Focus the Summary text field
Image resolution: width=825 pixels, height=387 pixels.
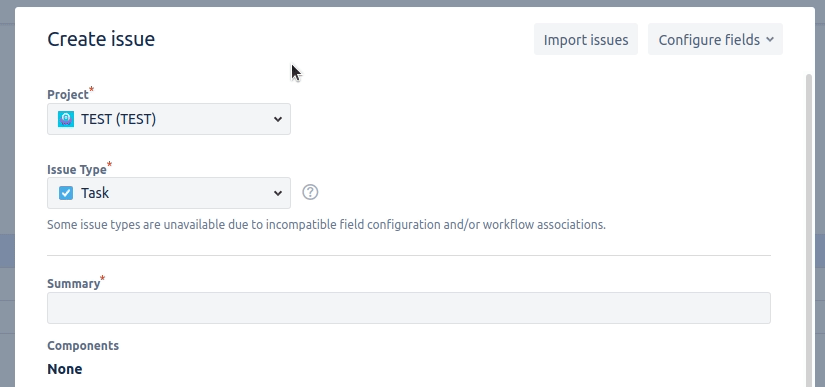click(x=409, y=308)
